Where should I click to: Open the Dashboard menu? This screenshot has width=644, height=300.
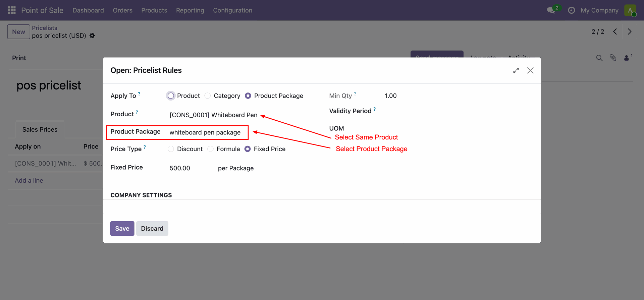(88, 10)
